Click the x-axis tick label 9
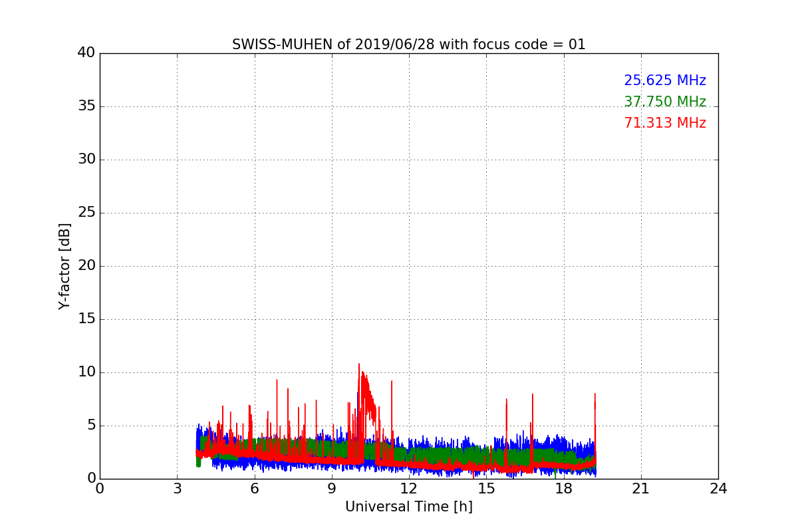This screenshot has height=532, width=798. 331,489
